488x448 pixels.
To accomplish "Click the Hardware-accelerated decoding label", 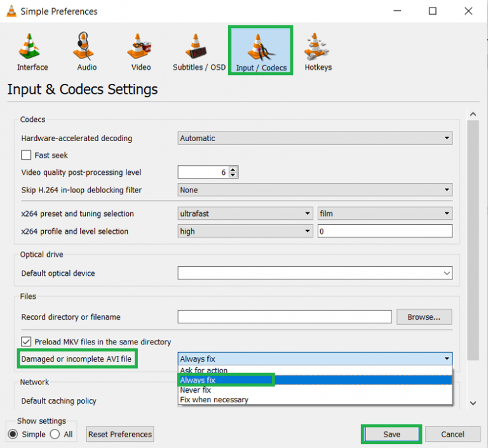I will point(76,138).
